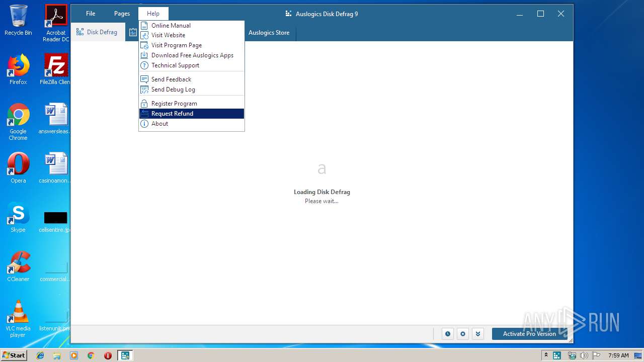Click Activate Pro Version button
This screenshot has width=644, height=362.
[x=529, y=334]
